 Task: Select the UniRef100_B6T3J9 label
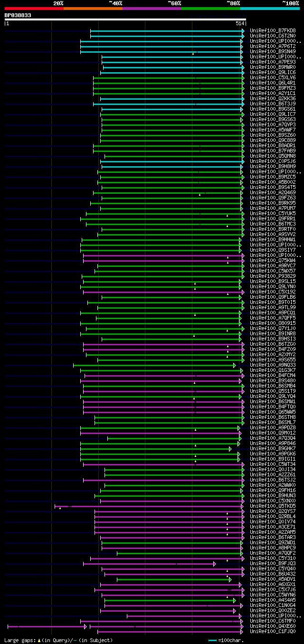pos(273,104)
